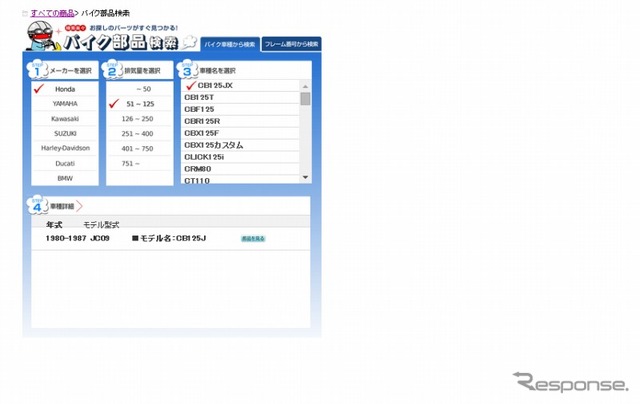
Task: Select YAMAHA as the maker
Action: pyautogui.click(x=65, y=104)
